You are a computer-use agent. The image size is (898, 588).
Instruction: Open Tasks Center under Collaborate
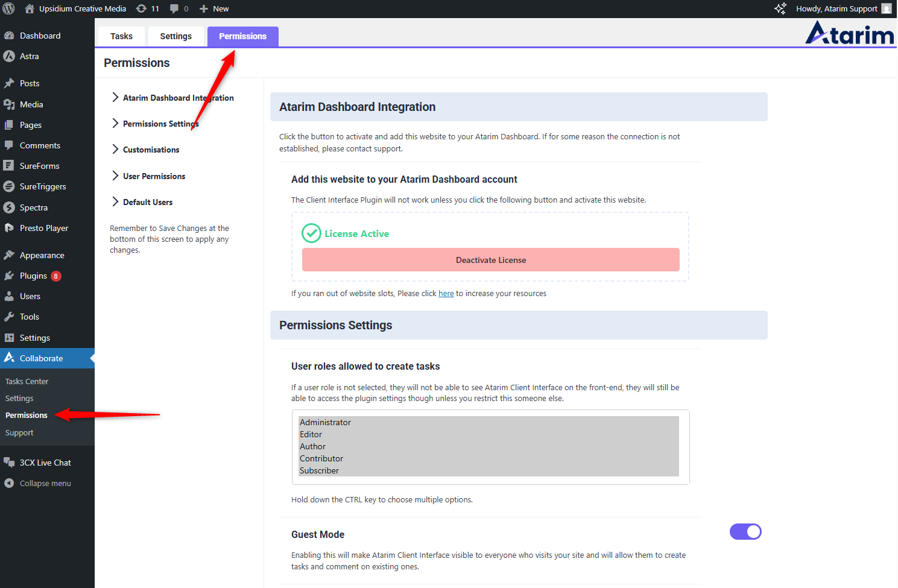(27, 381)
